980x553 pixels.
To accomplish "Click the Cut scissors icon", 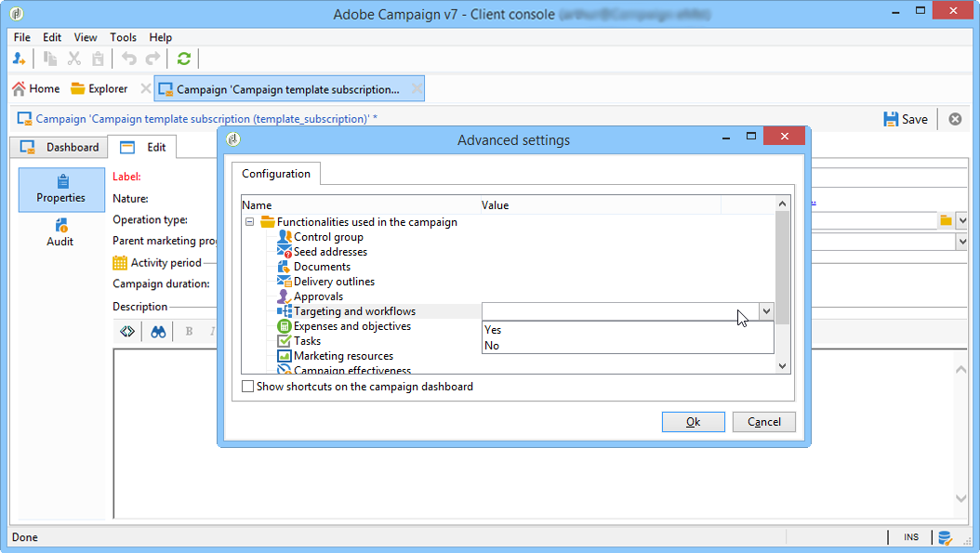I will 74,59.
